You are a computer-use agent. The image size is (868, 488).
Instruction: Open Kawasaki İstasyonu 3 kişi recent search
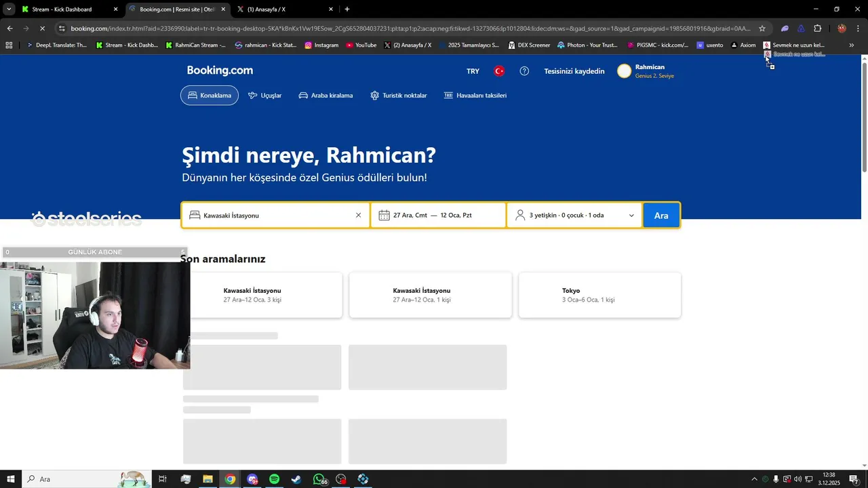262,295
